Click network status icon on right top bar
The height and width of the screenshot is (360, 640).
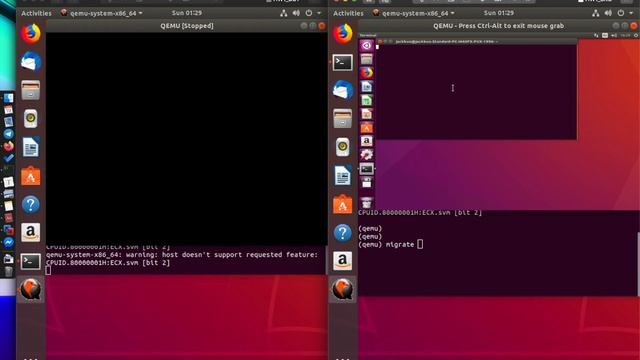[596, 13]
